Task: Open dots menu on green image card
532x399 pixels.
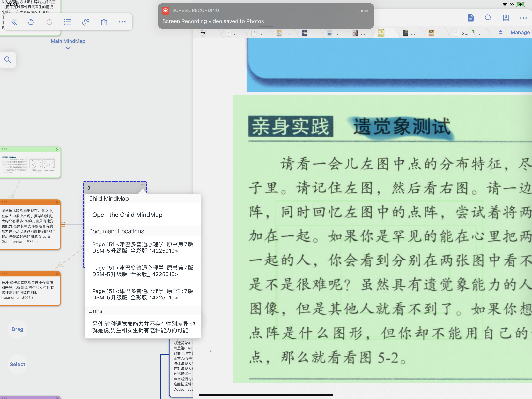Action: 4,149
